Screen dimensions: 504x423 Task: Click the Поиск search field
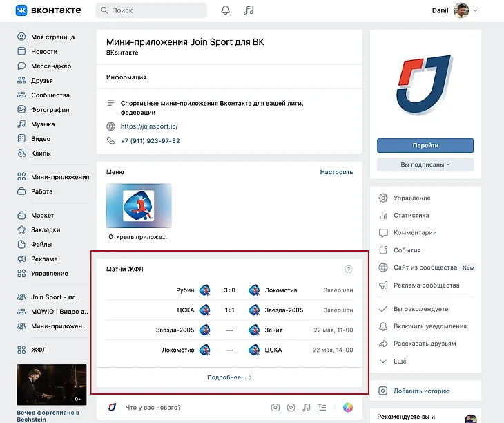click(x=151, y=10)
